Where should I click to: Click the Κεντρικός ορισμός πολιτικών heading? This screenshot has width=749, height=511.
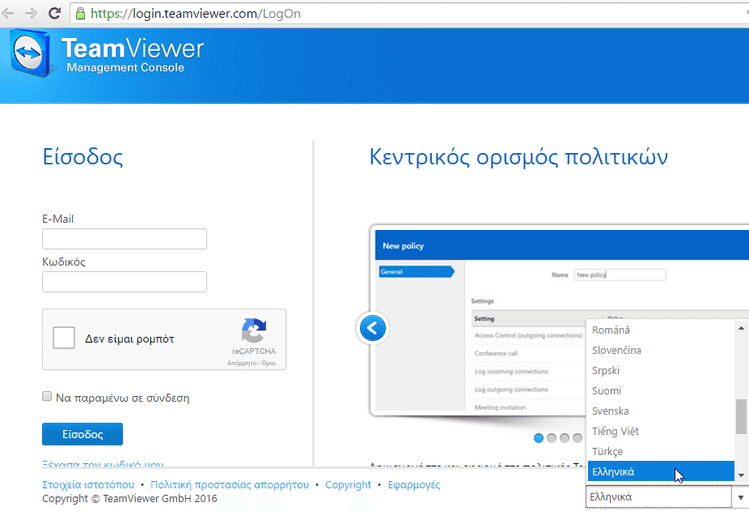[518, 157]
